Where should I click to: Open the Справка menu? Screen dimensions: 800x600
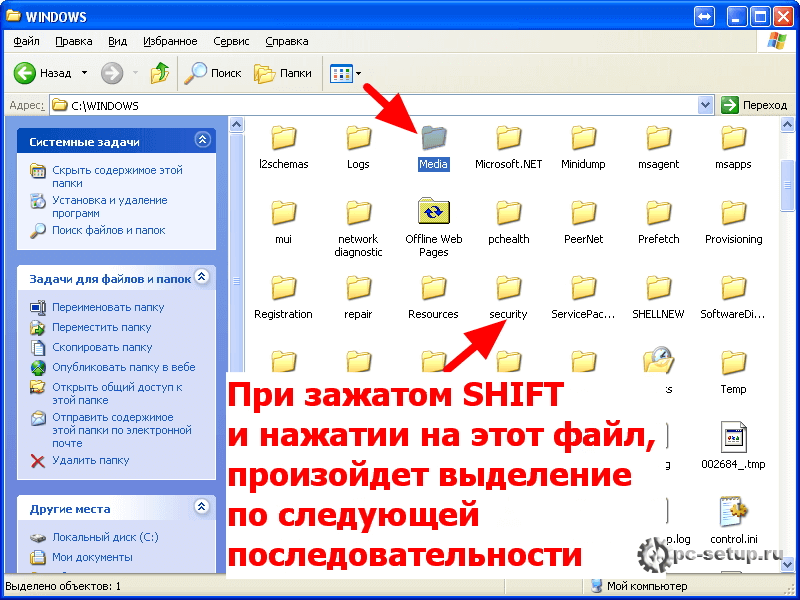(x=287, y=41)
